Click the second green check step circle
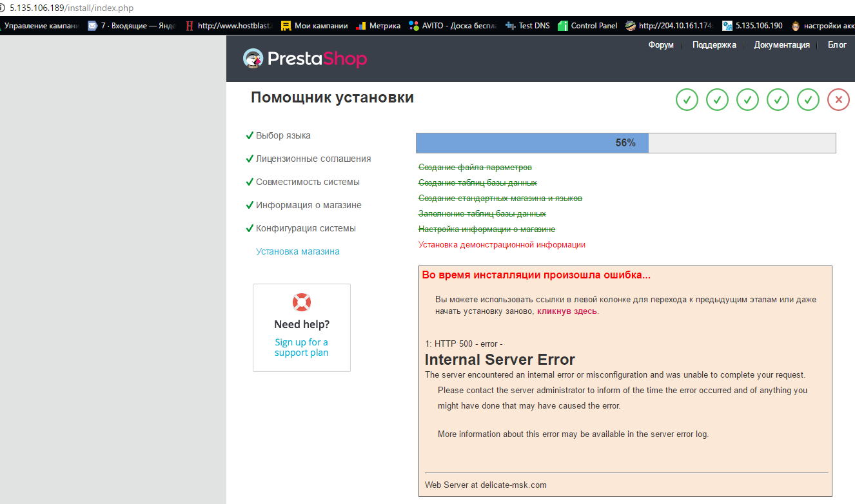 coord(718,99)
